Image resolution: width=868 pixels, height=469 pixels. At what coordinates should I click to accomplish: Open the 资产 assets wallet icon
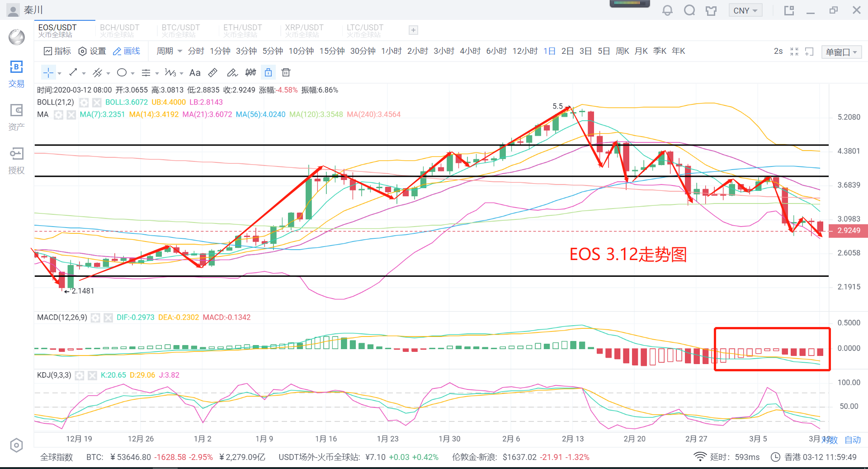[x=16, y=110]
